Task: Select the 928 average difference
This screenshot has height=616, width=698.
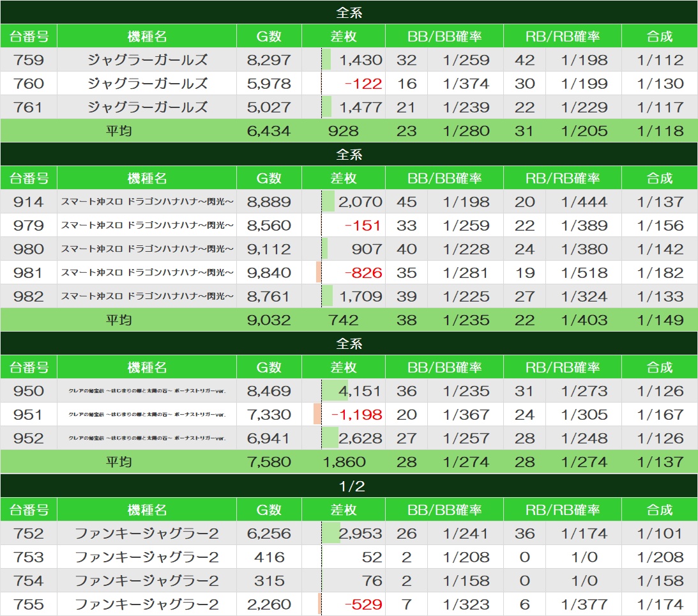Action: point(343,131)
